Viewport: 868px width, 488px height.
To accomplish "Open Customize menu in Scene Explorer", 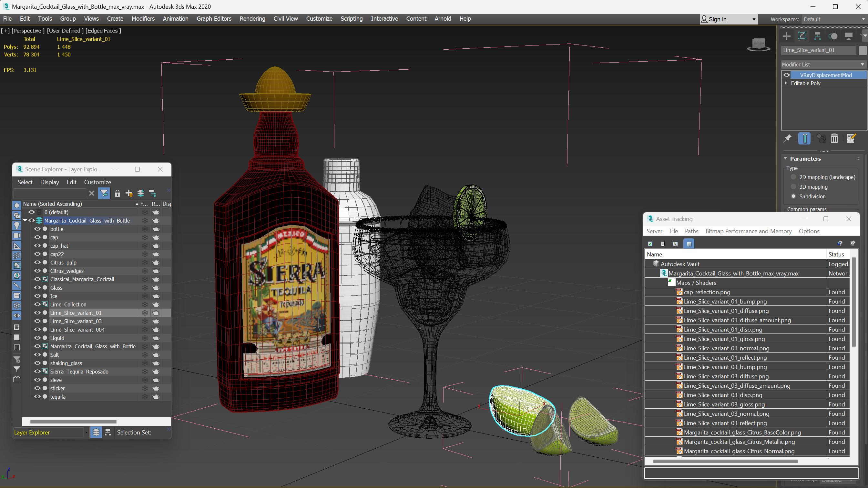I will click(97, 182).
